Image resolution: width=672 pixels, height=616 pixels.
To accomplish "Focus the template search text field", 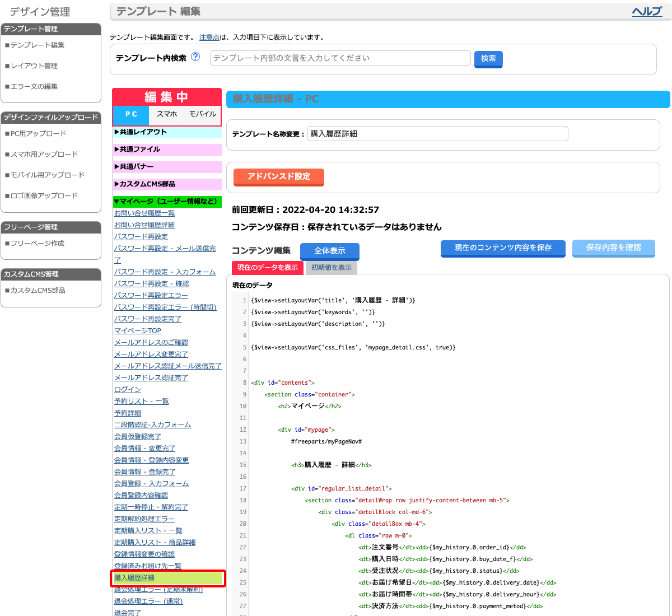I will click(340, 58).
